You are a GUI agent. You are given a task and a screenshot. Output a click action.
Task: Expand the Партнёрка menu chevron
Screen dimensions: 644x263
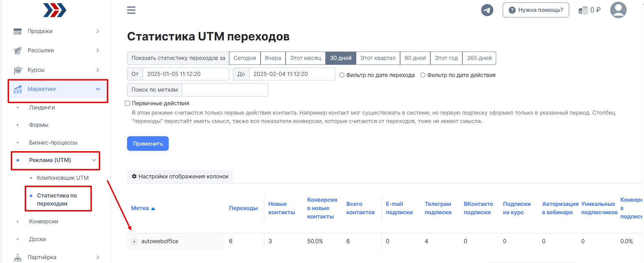click(98, 257)
